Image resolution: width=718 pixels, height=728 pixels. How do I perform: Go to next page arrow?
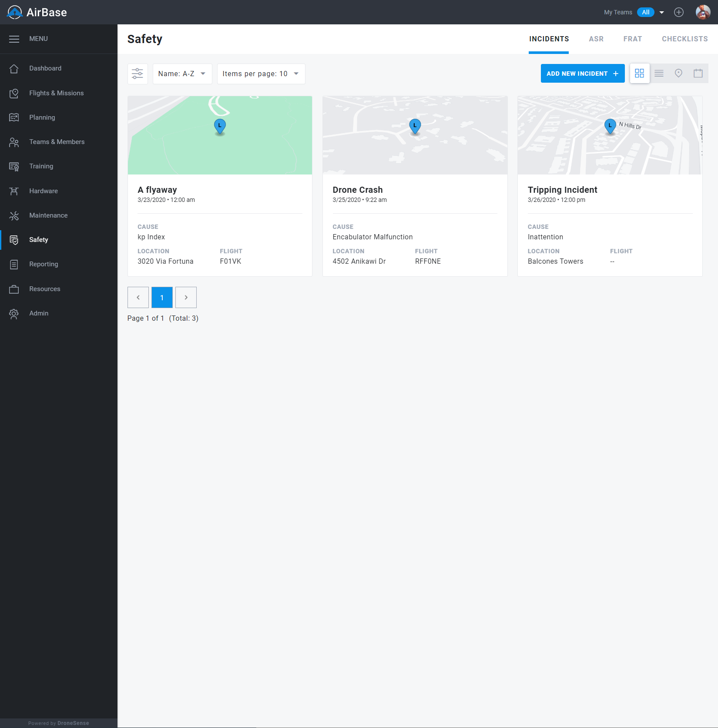click(x=186, y=298)
